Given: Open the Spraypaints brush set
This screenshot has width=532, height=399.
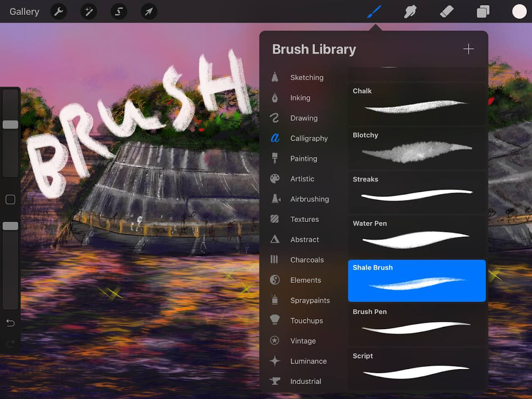Looking at the screenshot, I should [x=310, y=301].
